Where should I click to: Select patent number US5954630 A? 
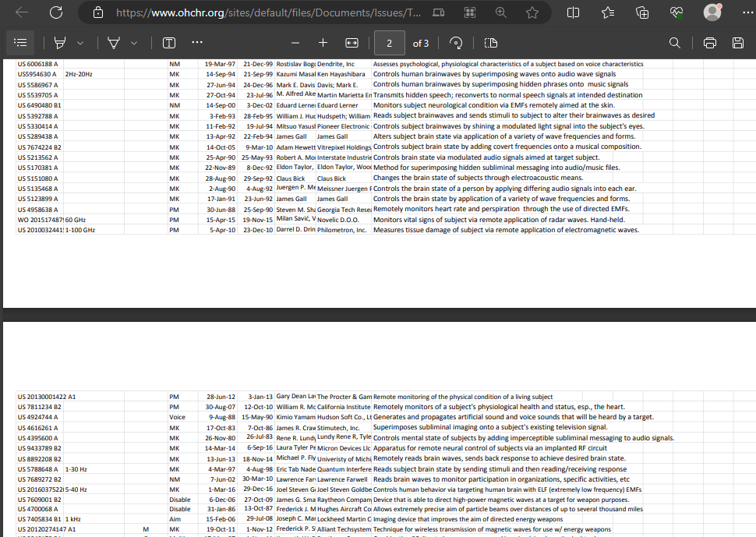click(x=37, y=74)
